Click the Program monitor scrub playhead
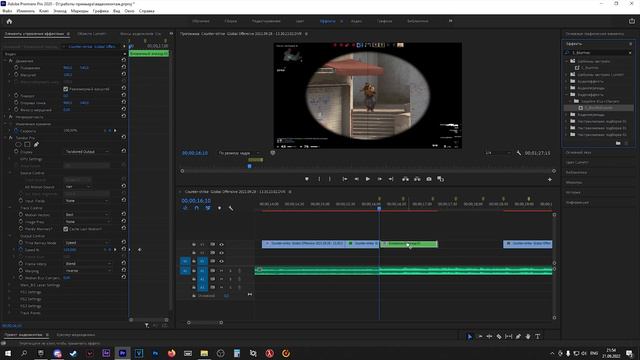The width and height of the screenshot is (640, 360). tap(249, 166)
